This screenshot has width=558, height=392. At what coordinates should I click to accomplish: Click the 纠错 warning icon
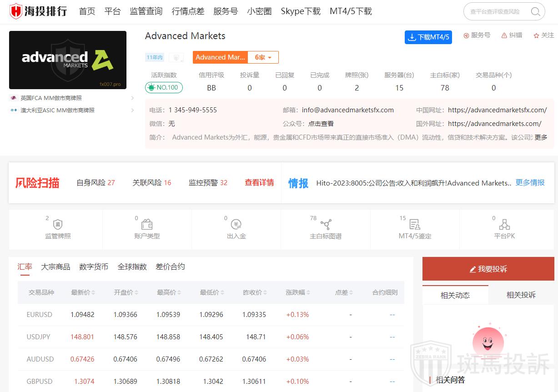point(504,35)
